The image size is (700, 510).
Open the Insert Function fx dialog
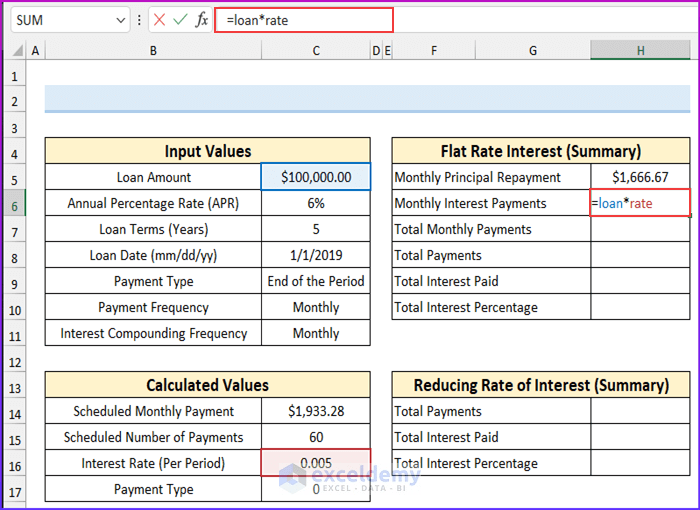coord(201,20)
